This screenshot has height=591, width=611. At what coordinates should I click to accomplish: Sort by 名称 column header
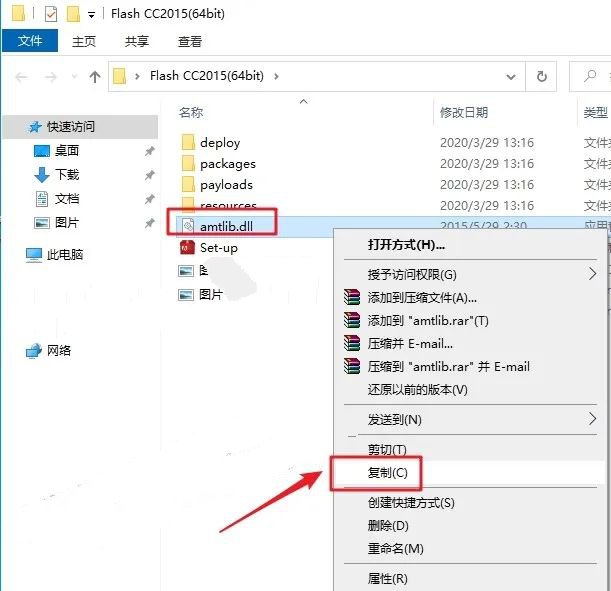(x=191, y=113)
